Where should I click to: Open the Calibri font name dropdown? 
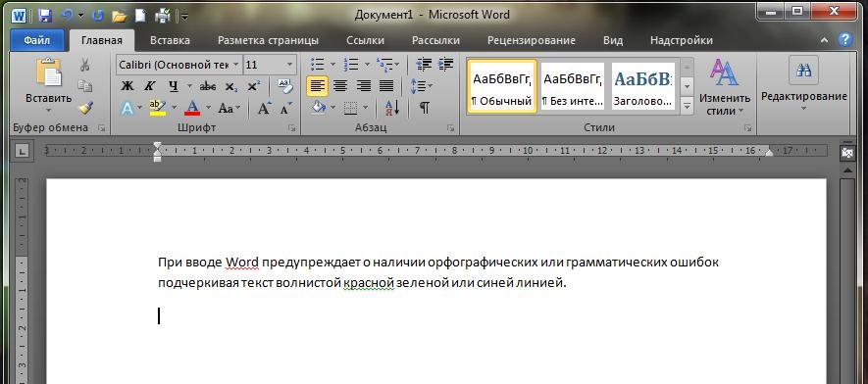[x=235, y=65]
